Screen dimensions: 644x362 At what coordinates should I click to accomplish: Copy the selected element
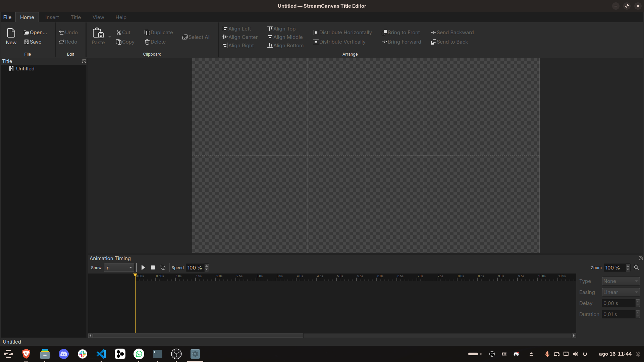[x=125, y=42]
